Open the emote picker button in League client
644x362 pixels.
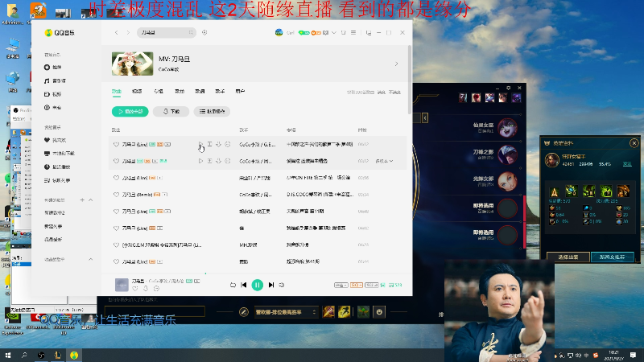point(379,312)
